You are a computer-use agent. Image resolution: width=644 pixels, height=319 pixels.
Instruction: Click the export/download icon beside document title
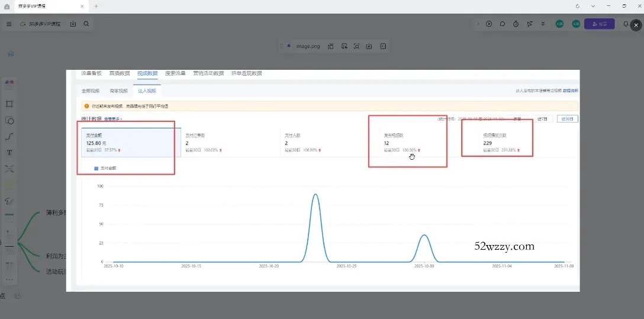73,24
